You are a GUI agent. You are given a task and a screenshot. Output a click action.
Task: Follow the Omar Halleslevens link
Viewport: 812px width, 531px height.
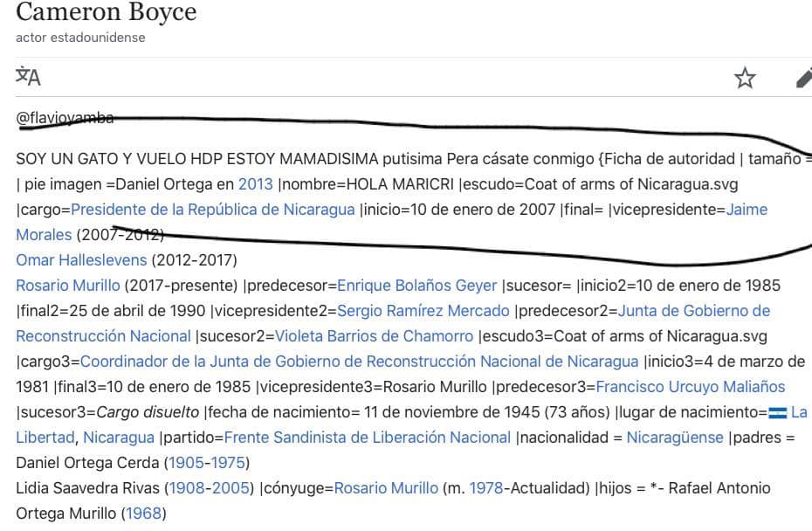coord(81,260)
